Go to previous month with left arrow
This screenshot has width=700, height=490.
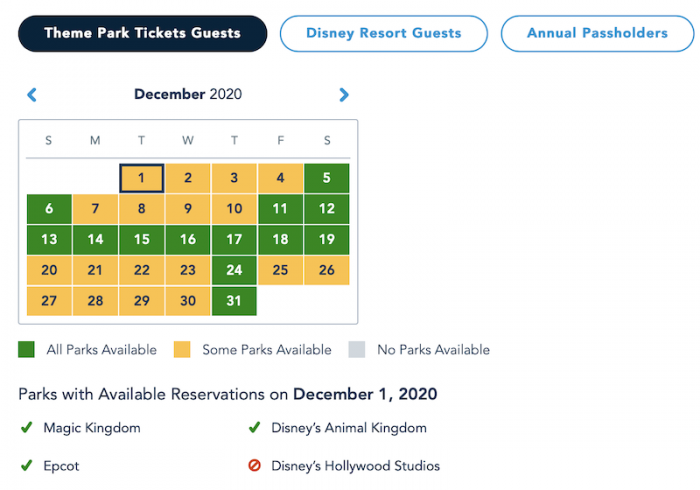tap(32, 95)
